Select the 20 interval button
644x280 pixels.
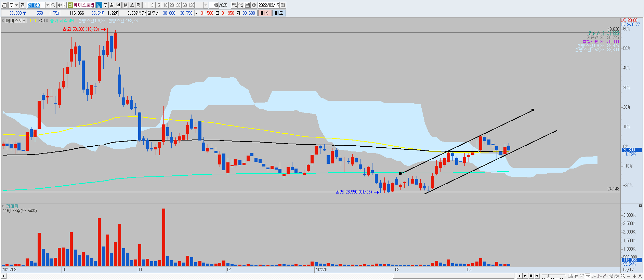(172, 5)
